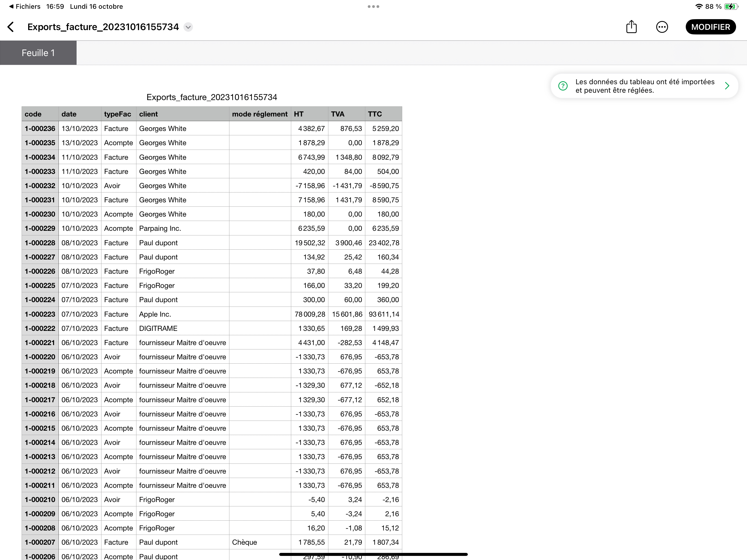Select the date column header
Viewport: 747px width, 560px height.
(x=80, y=114)
